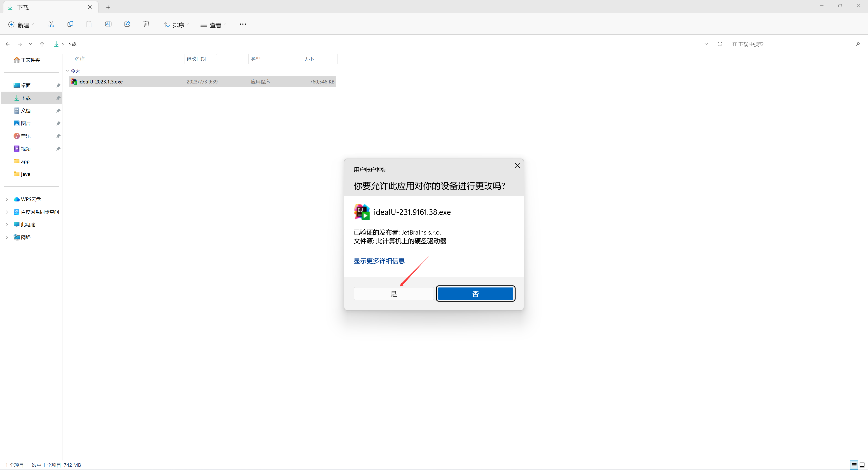This screenshot has width=868, height=470.
Task: Open the 新建 dropdown
Action: pyautogui.click(x=21, y=25)
